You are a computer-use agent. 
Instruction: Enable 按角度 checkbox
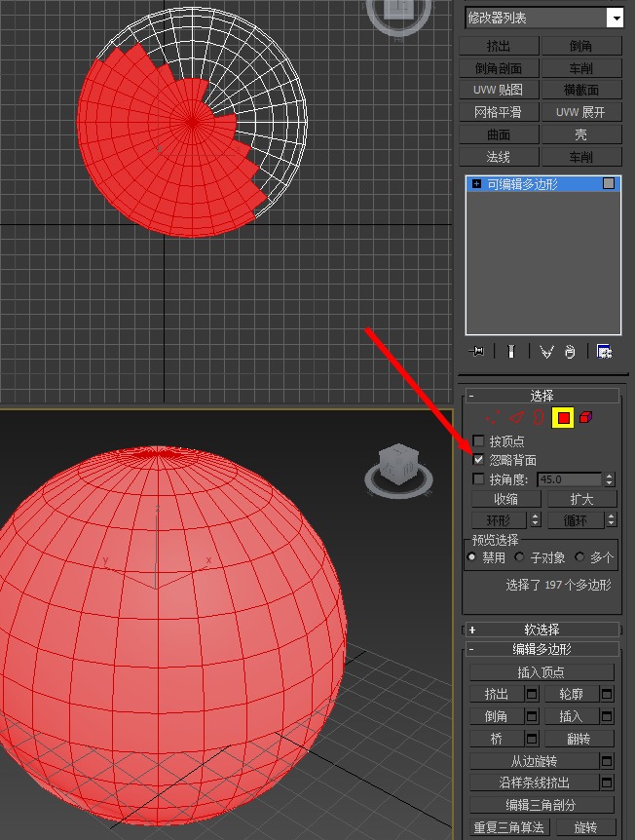478,478
